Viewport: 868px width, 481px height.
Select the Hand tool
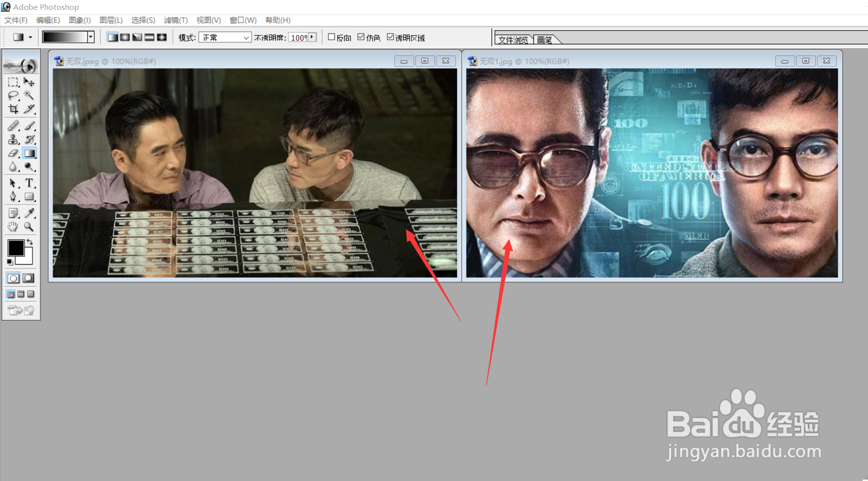point(13,227)
